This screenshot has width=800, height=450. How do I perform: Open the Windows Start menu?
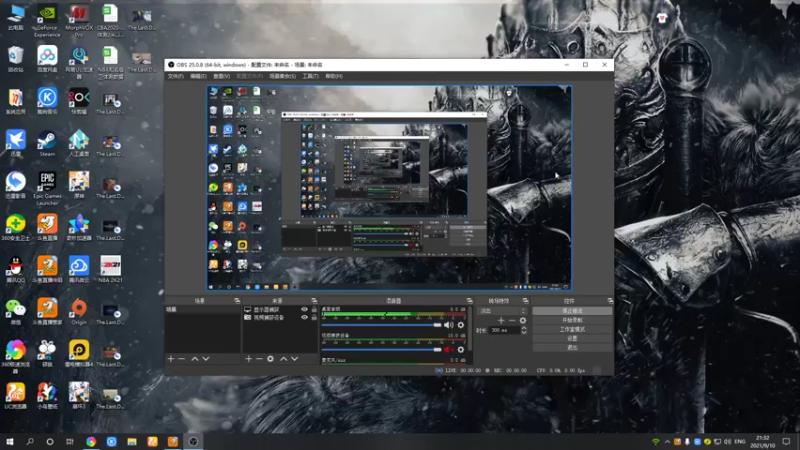coord(10,441)
